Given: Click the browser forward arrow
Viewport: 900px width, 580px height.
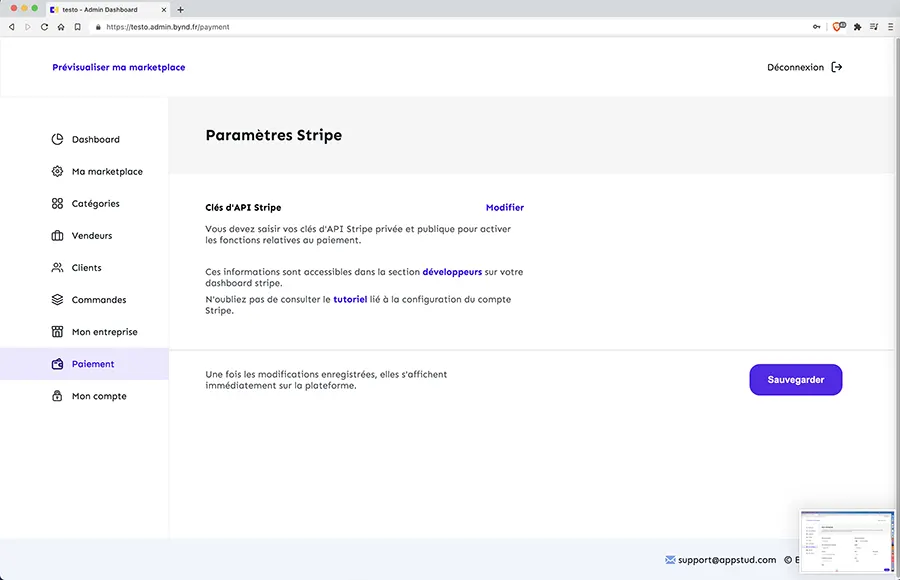Looking at the screenshot, I should [28, 27].
